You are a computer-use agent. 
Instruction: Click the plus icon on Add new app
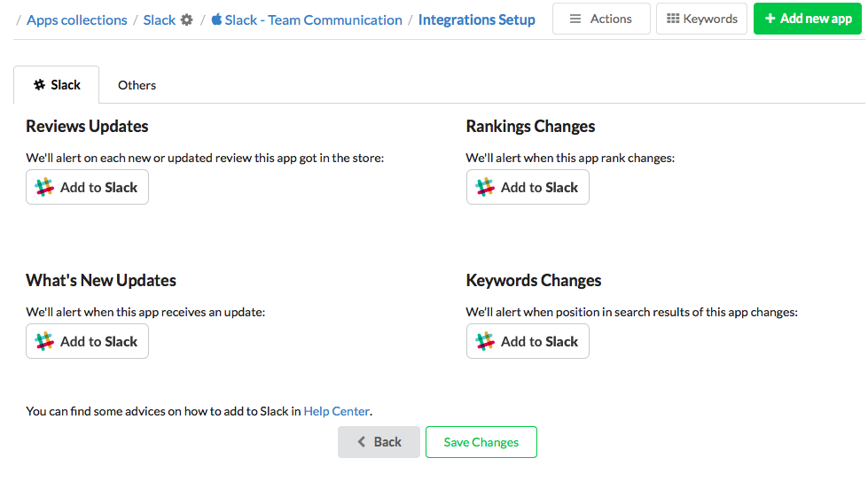click(x=770, y=19)
